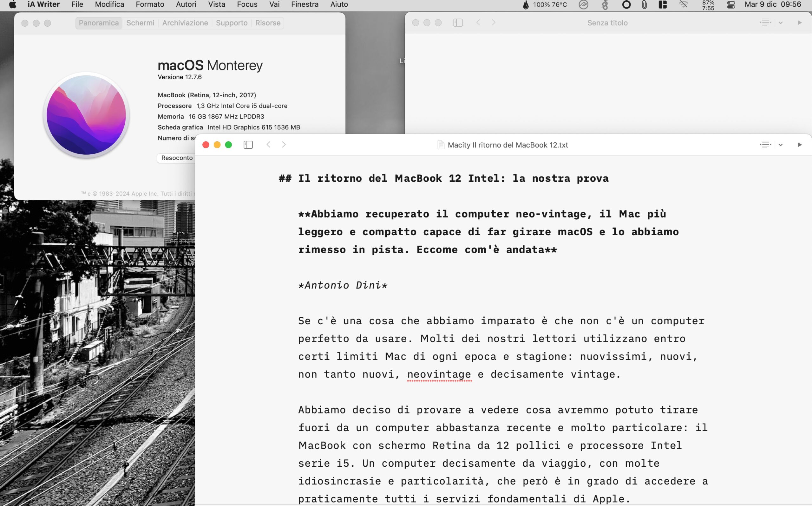Toggle the library sidebar in iA Writer
Image resolution: width=812 pixels, height=506 pixels.
pyautogui.click(x=248, y=145)
